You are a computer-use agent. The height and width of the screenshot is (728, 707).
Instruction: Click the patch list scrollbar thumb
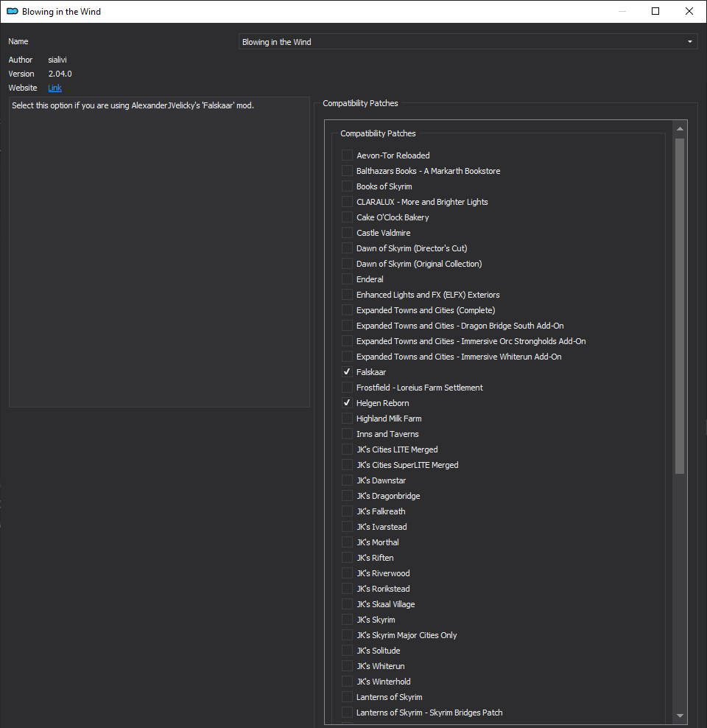[680, 306]
